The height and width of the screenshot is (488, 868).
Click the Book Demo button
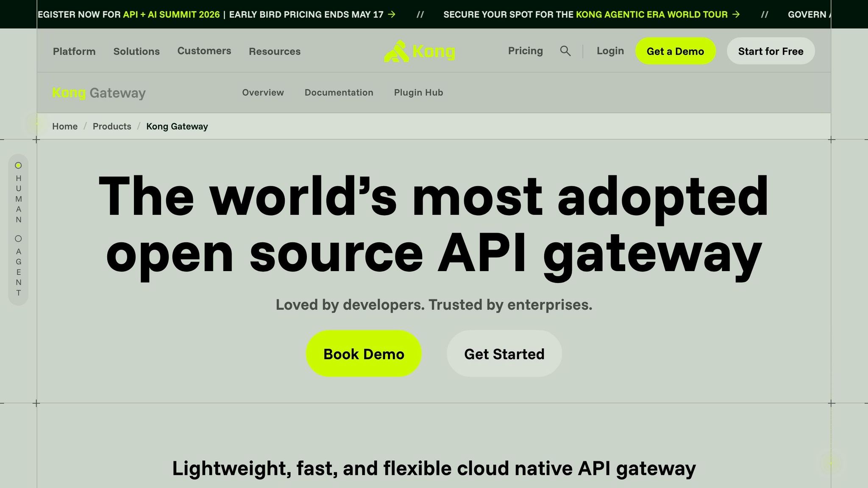tap(364, 354)
